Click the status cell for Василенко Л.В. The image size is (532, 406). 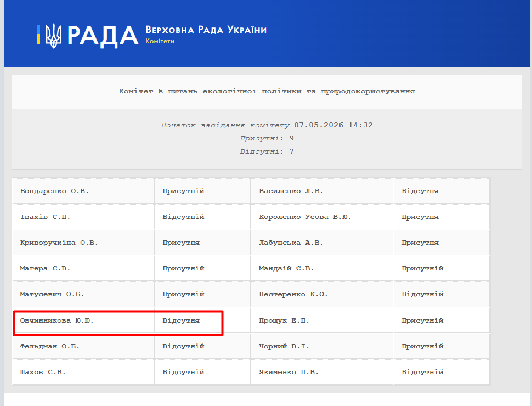442,191
